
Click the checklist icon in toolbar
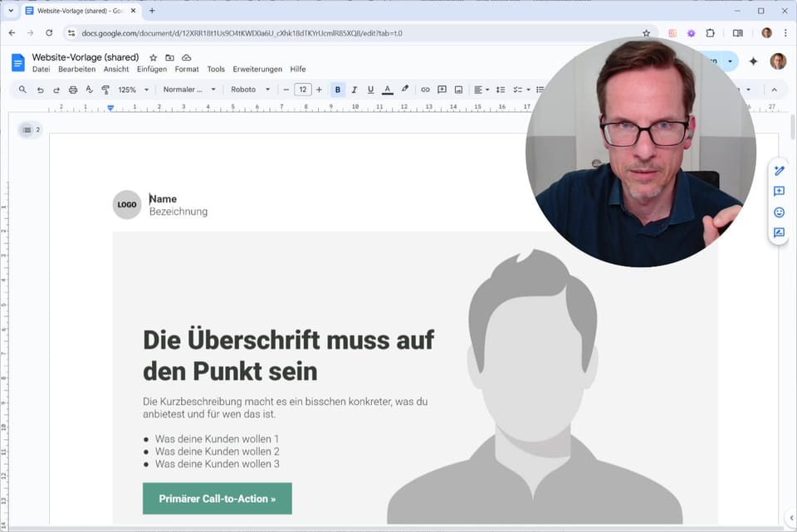coord(517,90)
